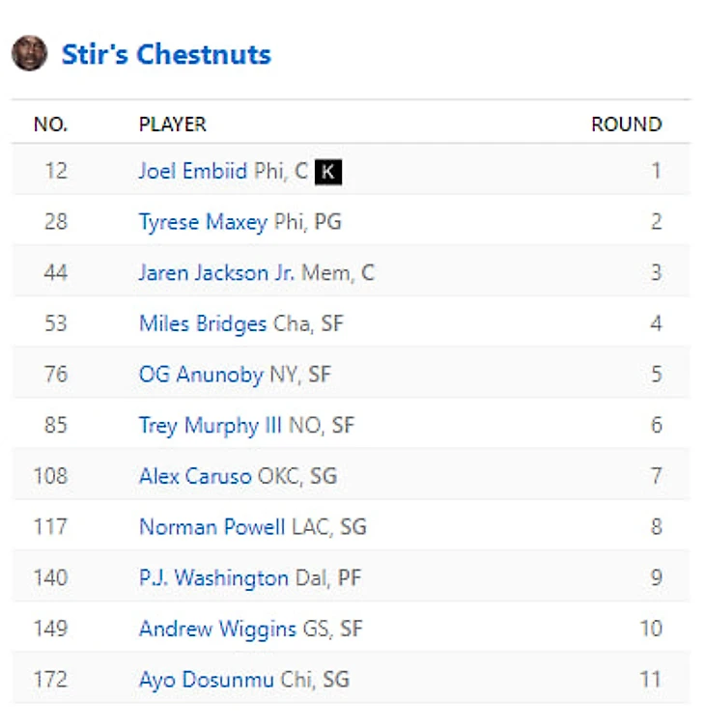The height and width of the screenshot is (728, 705).
Task: Click round 11 cell for Dosunmu
Action: (x=650, y=680)
